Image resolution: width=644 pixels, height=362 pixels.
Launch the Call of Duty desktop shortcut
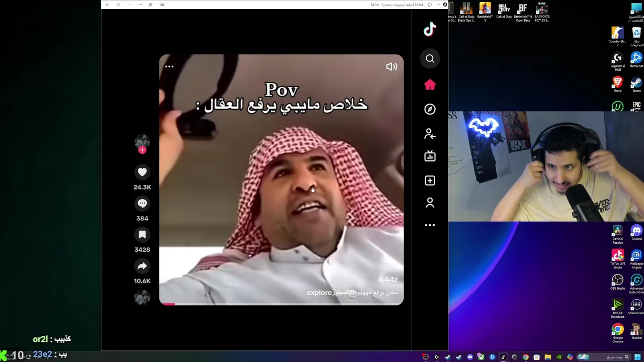click(504, 11)
